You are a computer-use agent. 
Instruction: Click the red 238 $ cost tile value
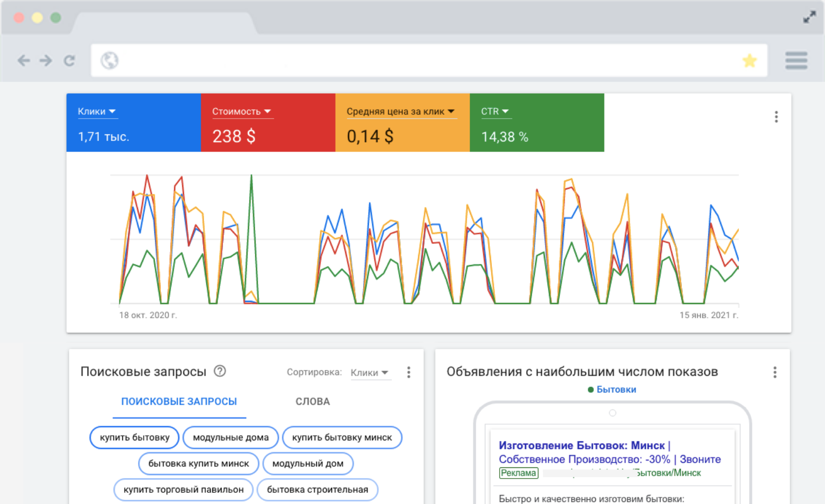pos(234,136)
